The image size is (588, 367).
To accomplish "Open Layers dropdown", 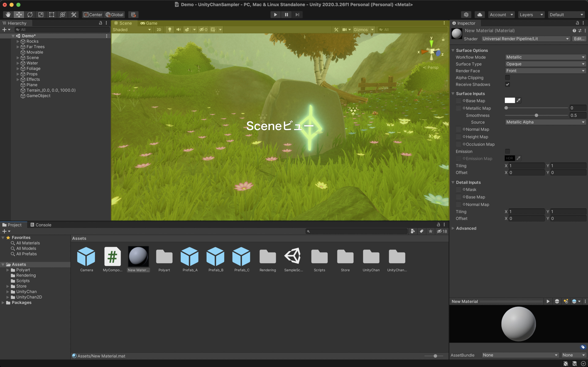I will [531, 15].
